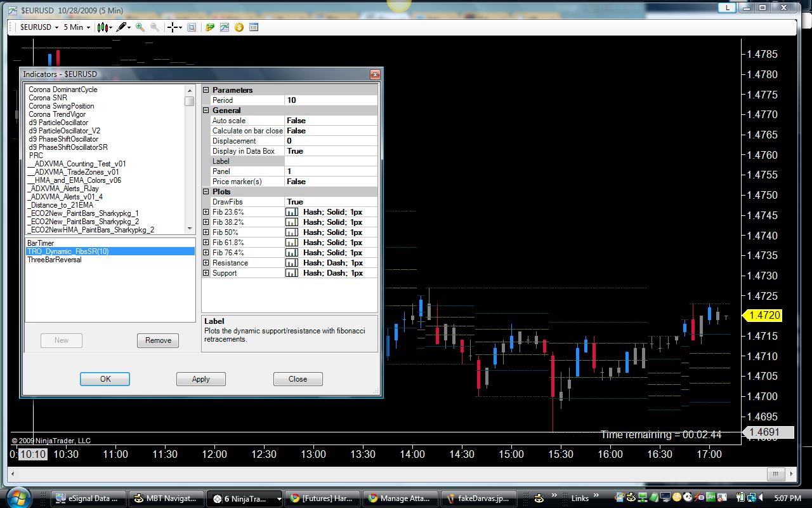This screenshot has height=508, width=812.
Task: Click the green arrows toolbar icon
Action: [x=210, y=27]
